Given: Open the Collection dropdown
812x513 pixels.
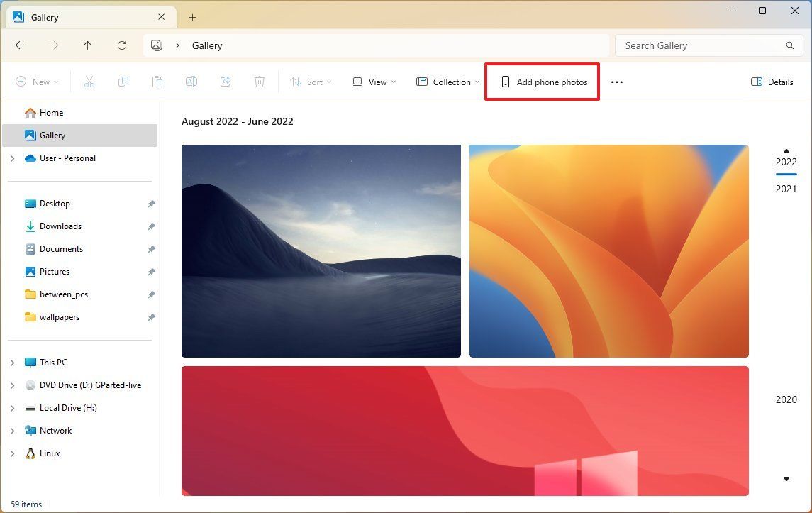Looking at the screenshot, I should [447, 82].
